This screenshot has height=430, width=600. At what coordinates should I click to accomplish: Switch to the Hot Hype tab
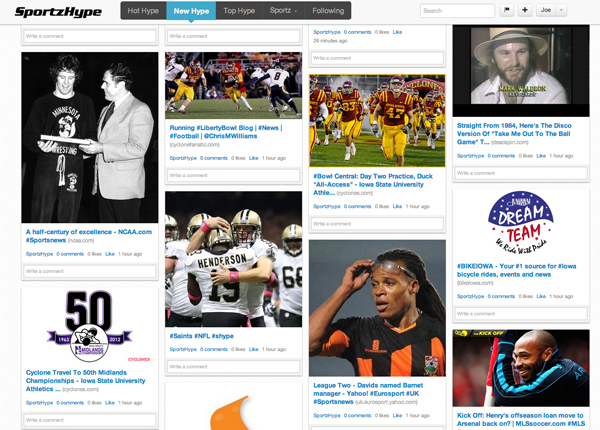click(142, 11)
